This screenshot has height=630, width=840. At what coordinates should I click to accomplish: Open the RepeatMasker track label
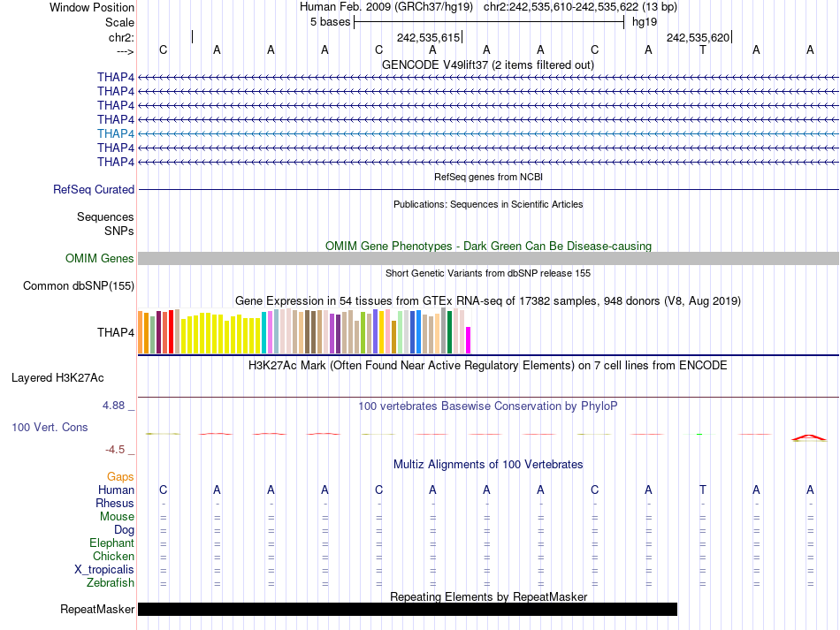[x=97, y=610]
